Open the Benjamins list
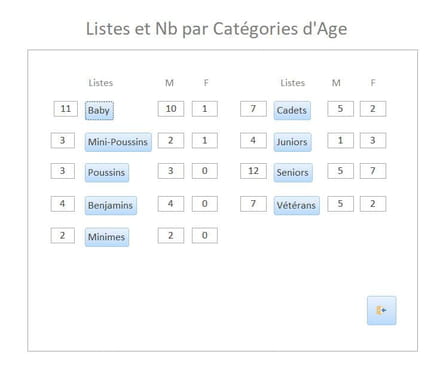440x370 pixels. point(111,205)
